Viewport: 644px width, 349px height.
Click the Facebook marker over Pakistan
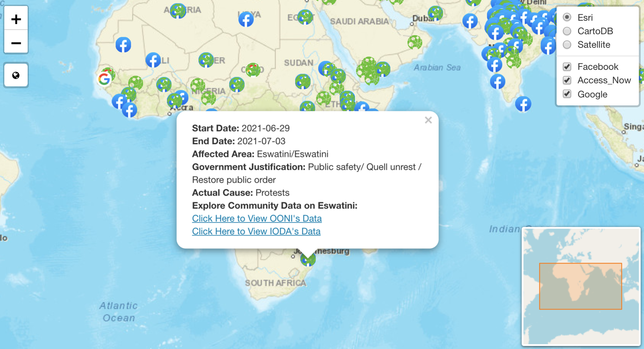click(x=470, y=21)
